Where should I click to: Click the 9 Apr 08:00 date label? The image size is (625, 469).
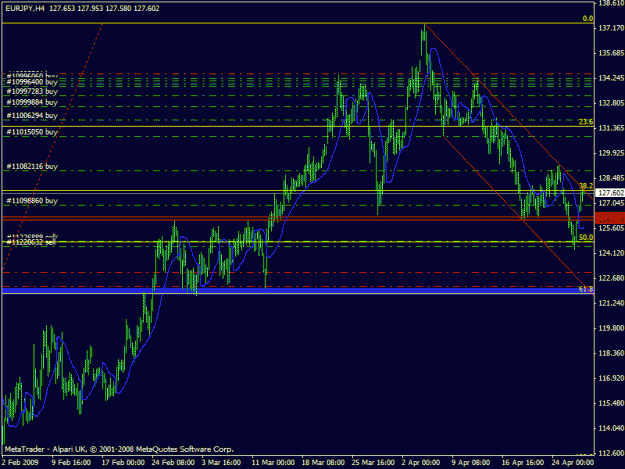471,463
